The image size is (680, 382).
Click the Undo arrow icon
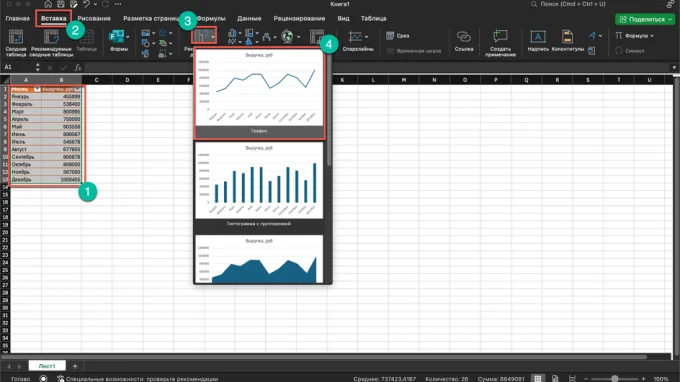86,4
